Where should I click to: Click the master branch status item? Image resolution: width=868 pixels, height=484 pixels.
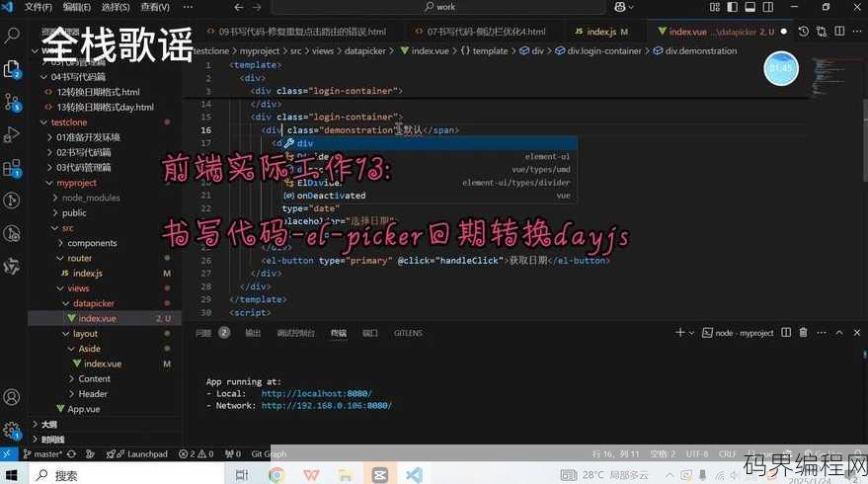pos(42,453)
